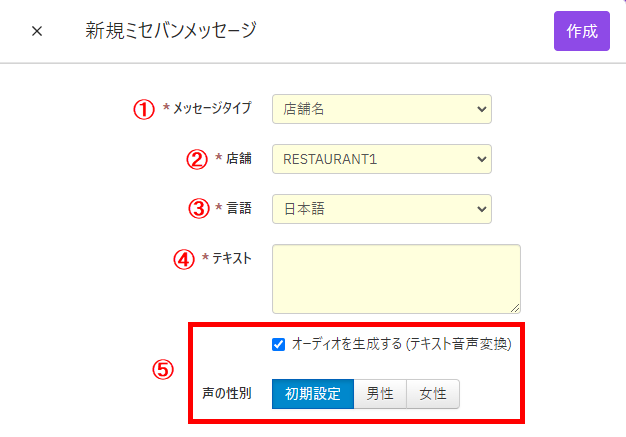Click the red circled number 3 marker
The width and height of the screenshot is (626, 437).
coord(198,209)
